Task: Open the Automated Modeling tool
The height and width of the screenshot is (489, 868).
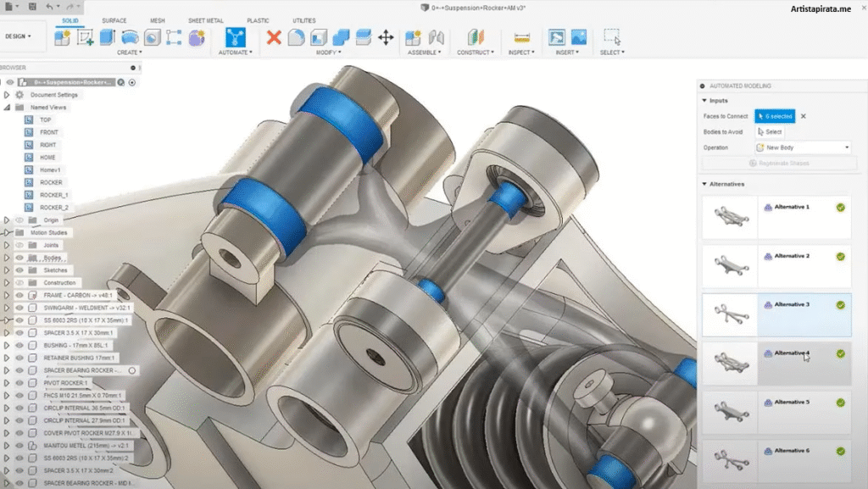Action: tap(234, 38)
